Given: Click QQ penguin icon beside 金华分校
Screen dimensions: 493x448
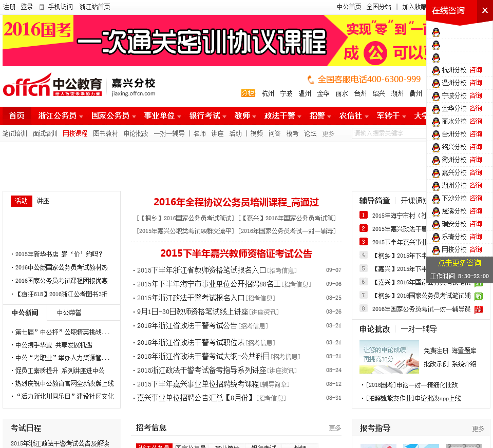Looking at the screenshot, I should (436, 109).
